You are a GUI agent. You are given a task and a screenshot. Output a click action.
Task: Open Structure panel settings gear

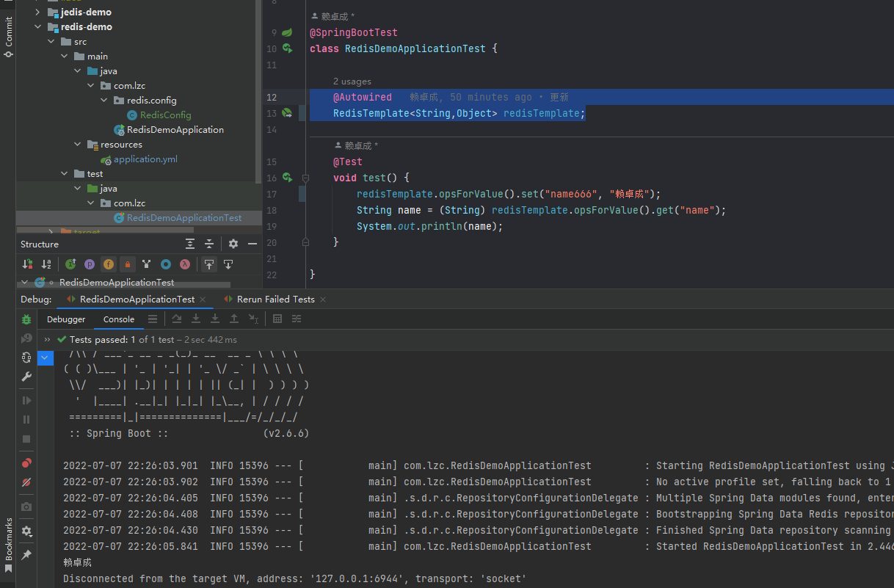tap(233, 244)
